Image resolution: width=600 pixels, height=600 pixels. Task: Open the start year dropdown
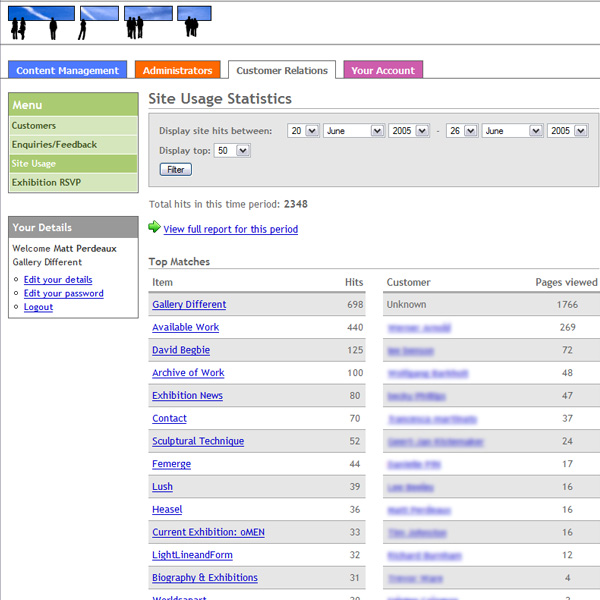(x=409, y=131)
